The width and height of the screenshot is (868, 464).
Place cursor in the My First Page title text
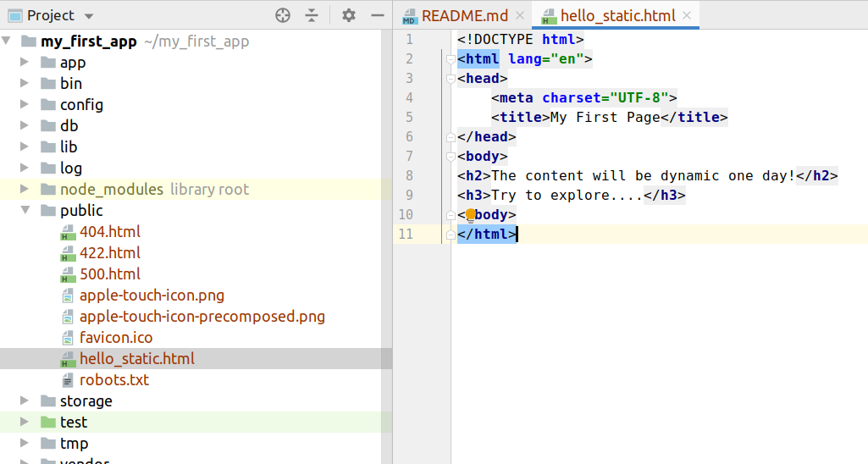pos(605,118)
